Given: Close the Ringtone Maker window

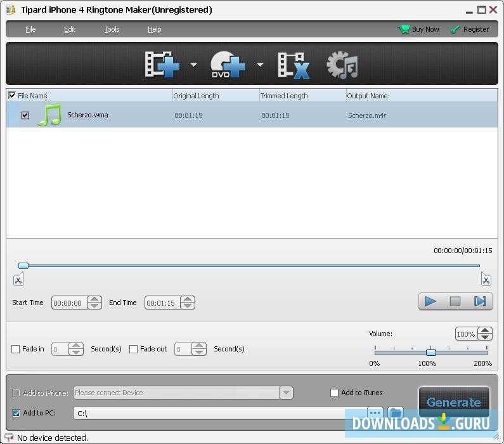Looking at the screenshot, I should tap(493, 10).
